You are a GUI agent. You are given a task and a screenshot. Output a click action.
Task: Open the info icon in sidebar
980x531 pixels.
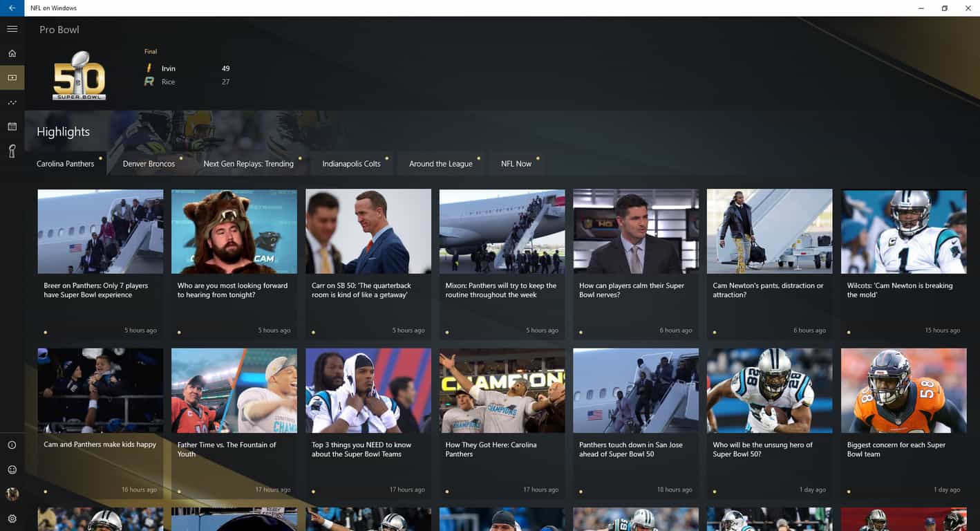[x=12, y=445]
